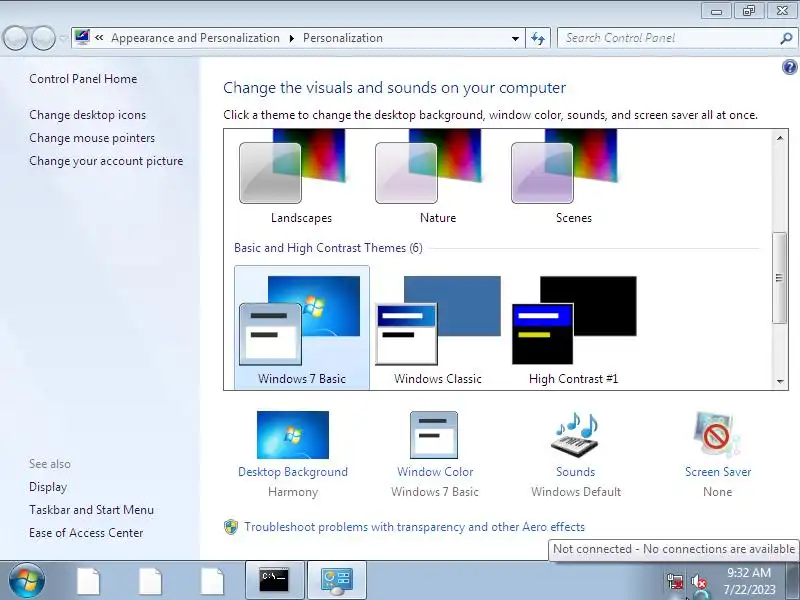Open Sounds music notes icon

point(575,435)
